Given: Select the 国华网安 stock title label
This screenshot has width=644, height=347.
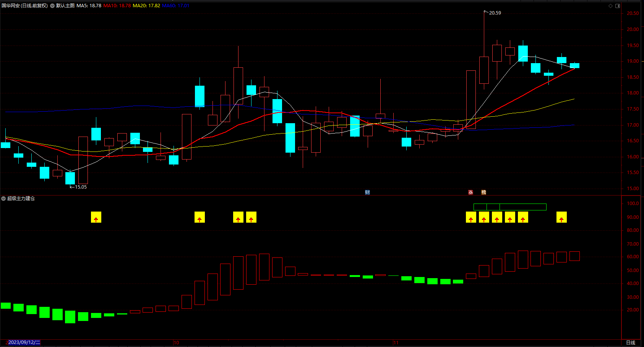Looking at the screenshot, I should click(25, 6).
